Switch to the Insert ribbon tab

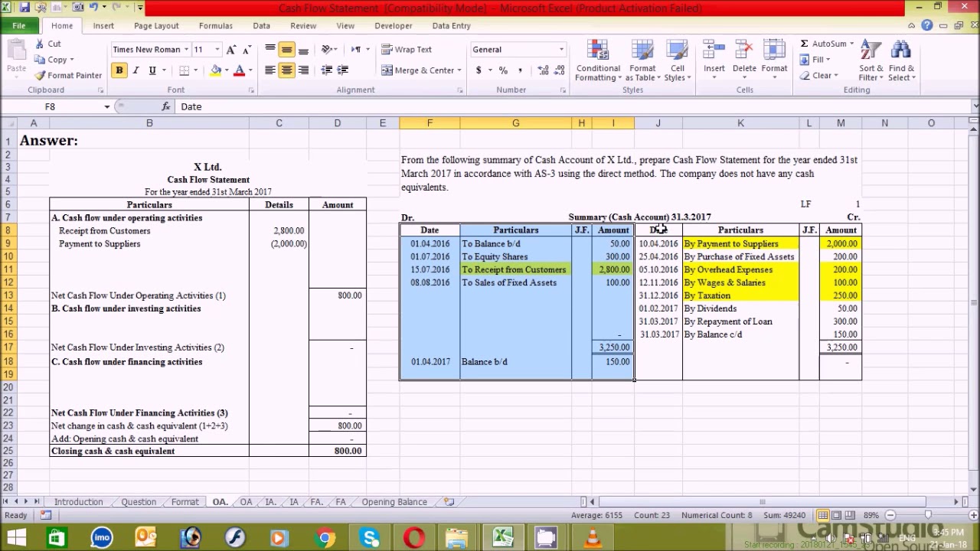pos(103,25)
